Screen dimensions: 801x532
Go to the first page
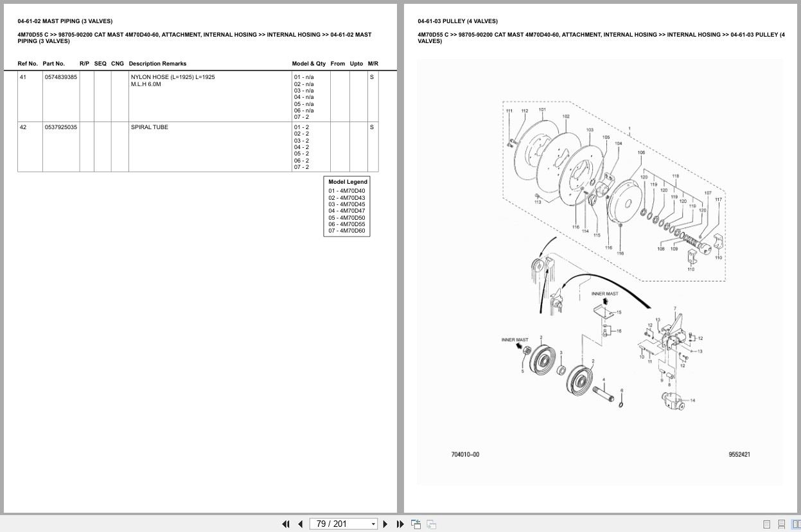286,524
